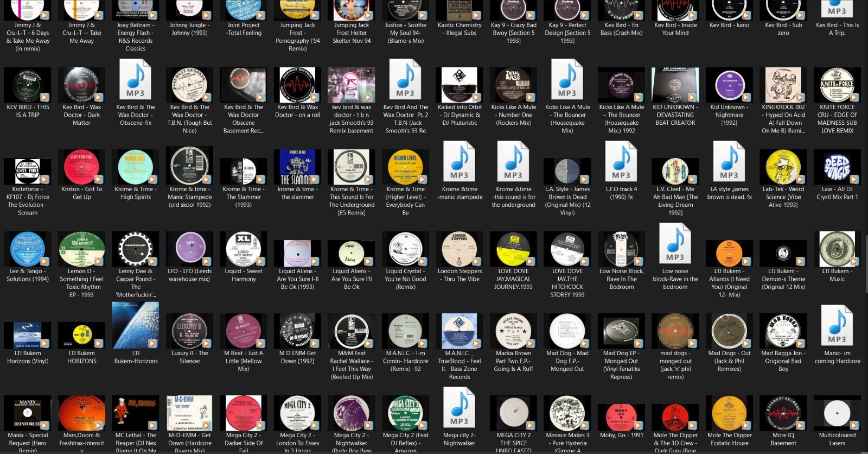868x454 pixels.
Task: Select krome & time - the slammer blue thumbnail
Action: [297, 167]
